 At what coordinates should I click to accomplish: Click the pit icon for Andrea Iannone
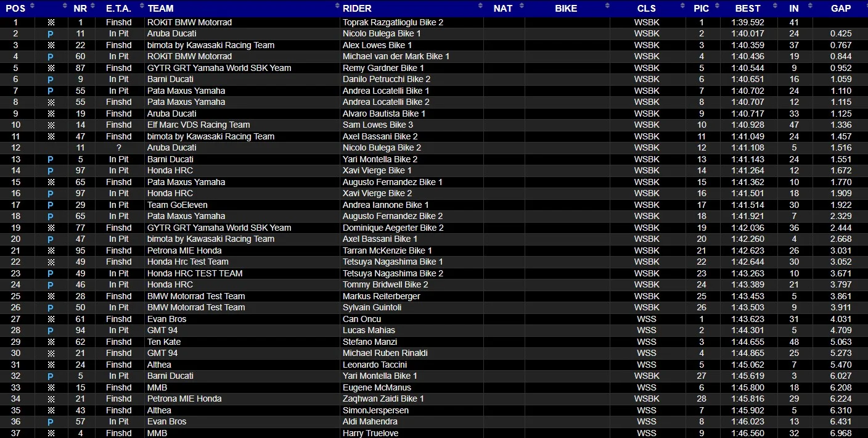pos(51,205)
